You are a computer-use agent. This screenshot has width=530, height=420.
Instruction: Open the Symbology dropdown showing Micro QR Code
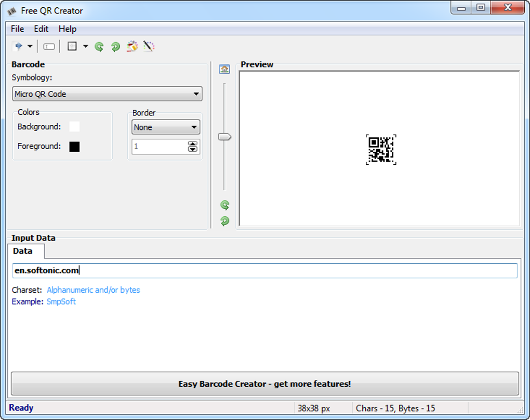tap(107, 94)
